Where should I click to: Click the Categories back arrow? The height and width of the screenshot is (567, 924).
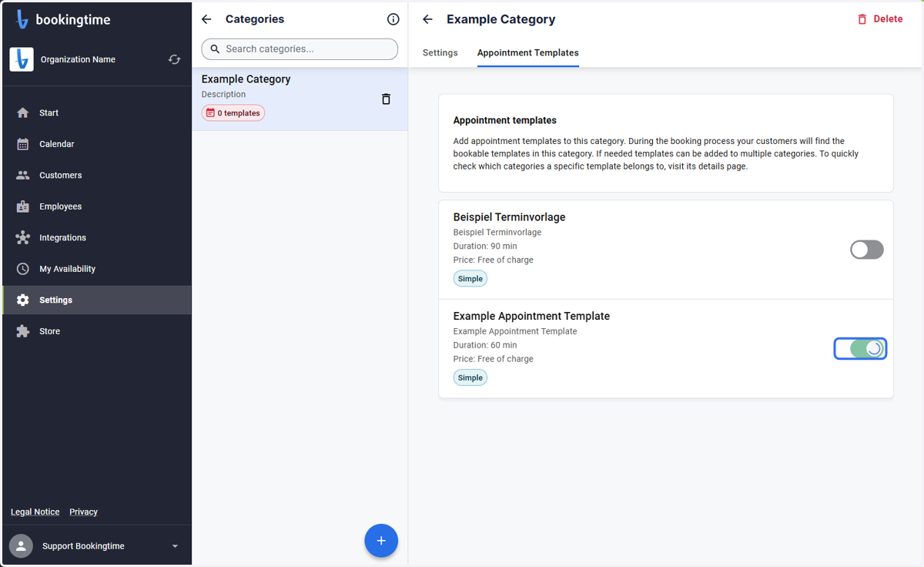[206, 19]
